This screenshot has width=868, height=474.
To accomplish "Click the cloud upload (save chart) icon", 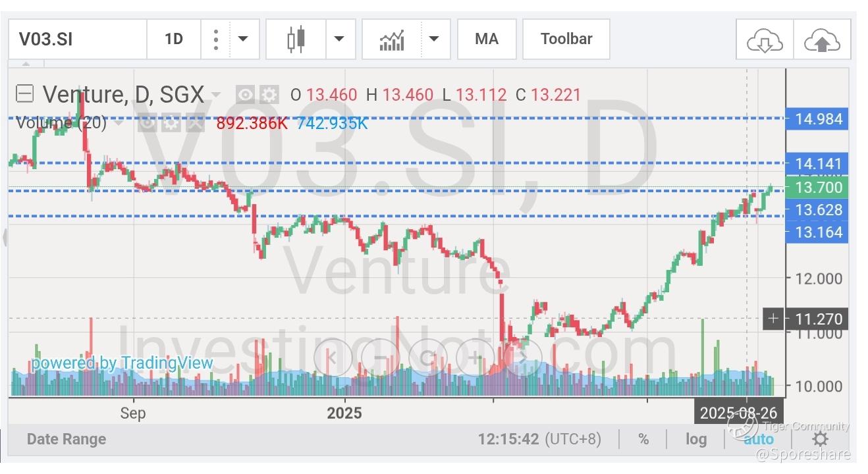I will point(822,41).
